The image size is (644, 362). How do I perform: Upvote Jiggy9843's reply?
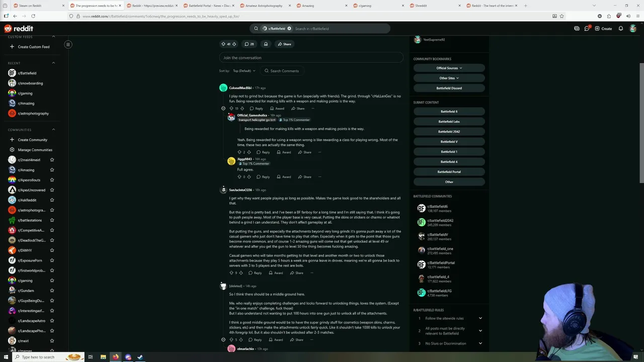click(x=239, y=177)
